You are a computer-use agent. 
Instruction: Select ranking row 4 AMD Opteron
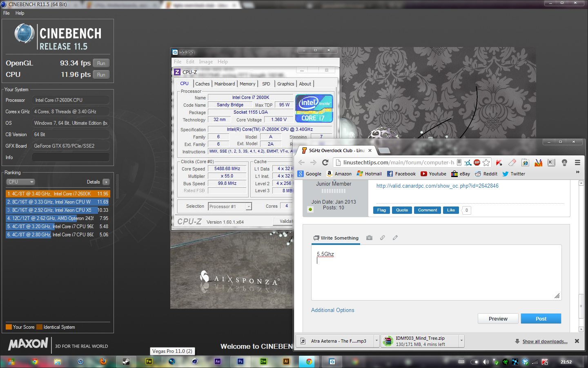point(58,218)
